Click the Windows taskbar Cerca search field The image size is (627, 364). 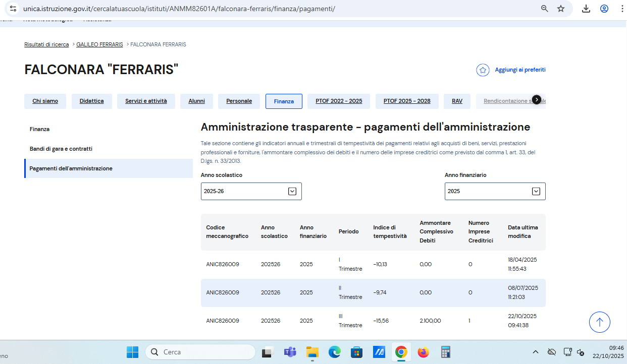click(x=200, y=352)
